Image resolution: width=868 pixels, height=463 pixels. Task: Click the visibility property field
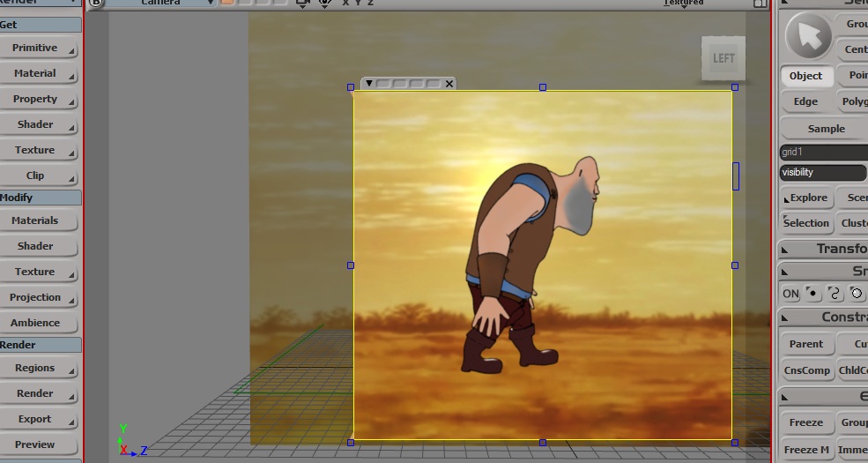[x=823, y=173]
